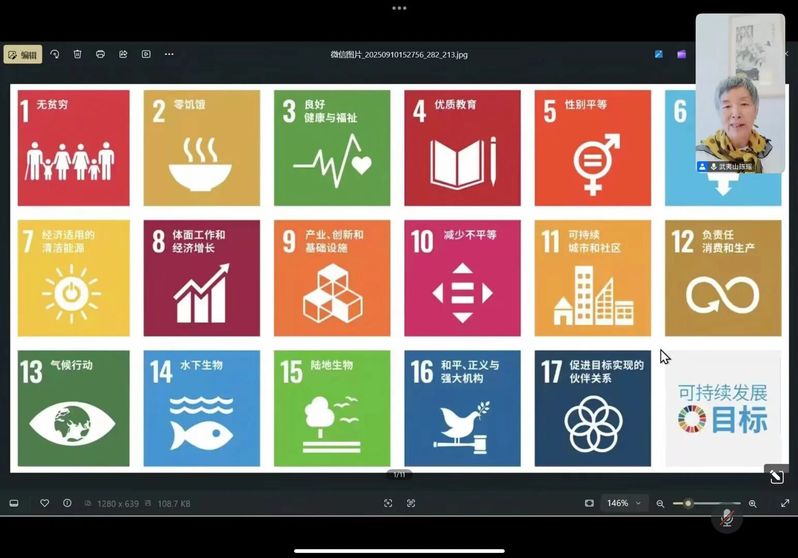Click the image dimensions text 1280 x 639
Image resolution: width=798 pixels, height=558 pixels.
pos(118,504)
